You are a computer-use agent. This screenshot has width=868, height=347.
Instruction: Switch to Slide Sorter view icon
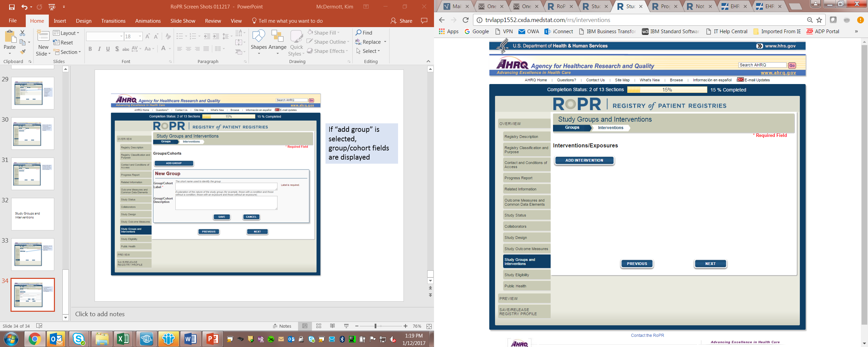pos(319,326)
